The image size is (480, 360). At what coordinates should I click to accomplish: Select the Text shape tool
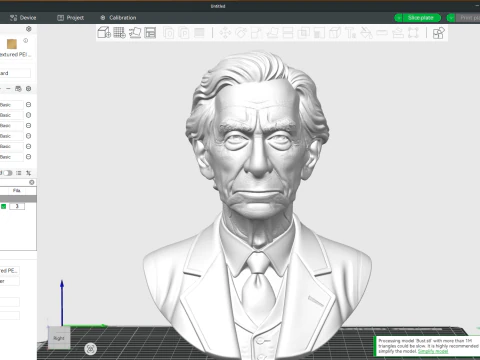pos(350,33)
